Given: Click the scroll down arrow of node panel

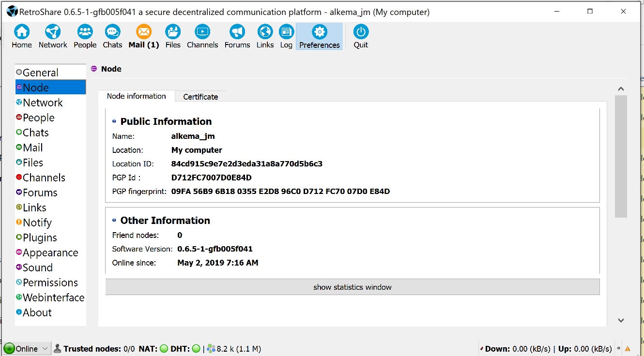Looking at the screenshot, I should coord(621,320).
